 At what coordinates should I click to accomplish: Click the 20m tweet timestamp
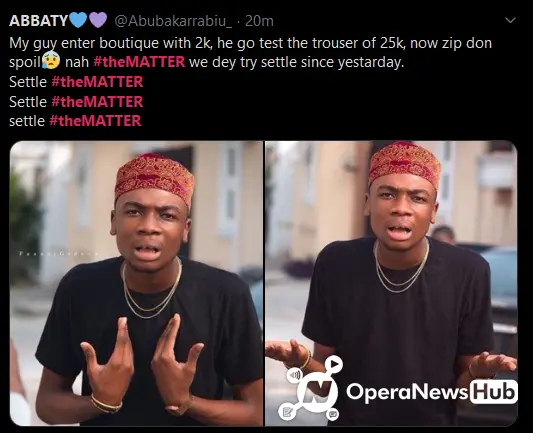[x=259, y=21]
